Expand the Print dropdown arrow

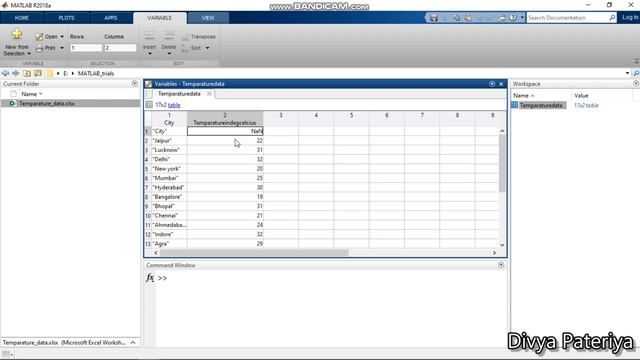tap(62, 48)
